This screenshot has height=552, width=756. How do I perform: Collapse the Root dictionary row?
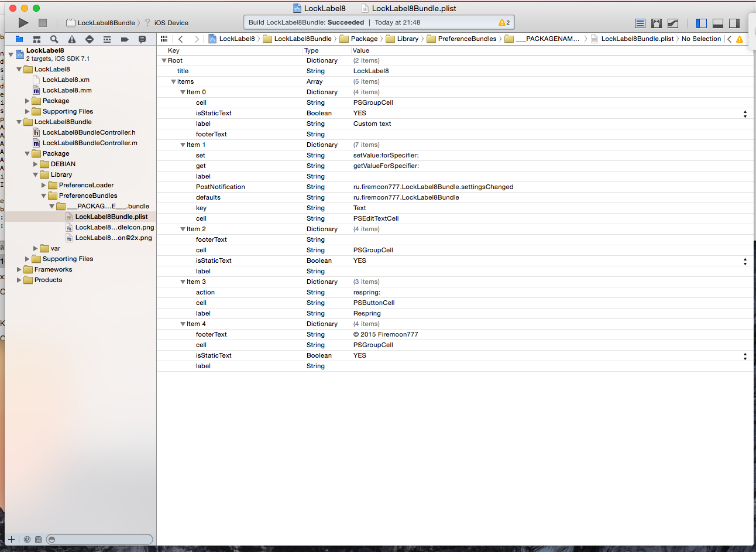pos(164,60)
